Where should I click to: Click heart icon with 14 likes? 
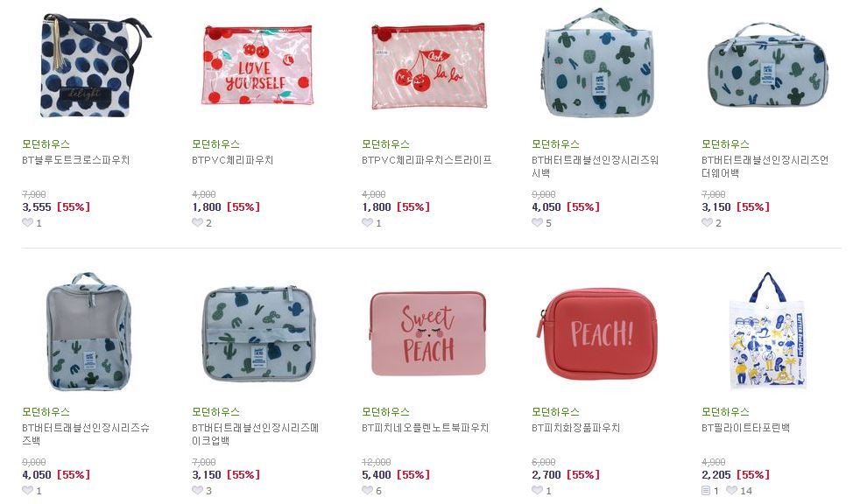[731, 490]
